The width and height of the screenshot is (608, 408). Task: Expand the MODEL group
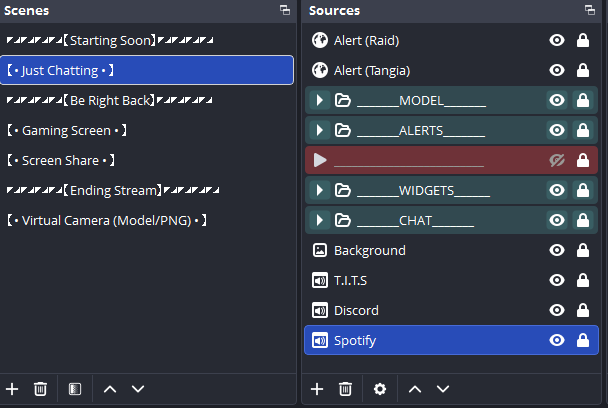pyautogui.click(x=320, y=100)
